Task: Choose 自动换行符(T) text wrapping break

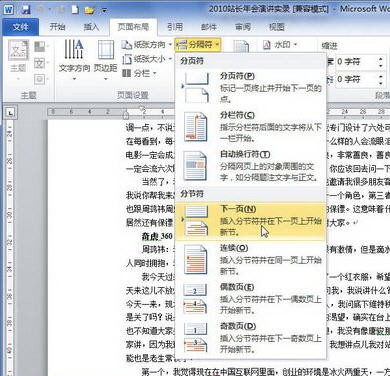Action: click(x=250, y=166)
